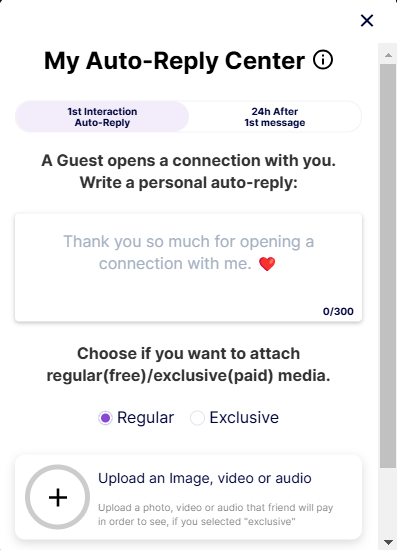The image size is (397, 550).
Task: Click the Upload an Image, video or audio link
Action: click(x=205, y=478)
